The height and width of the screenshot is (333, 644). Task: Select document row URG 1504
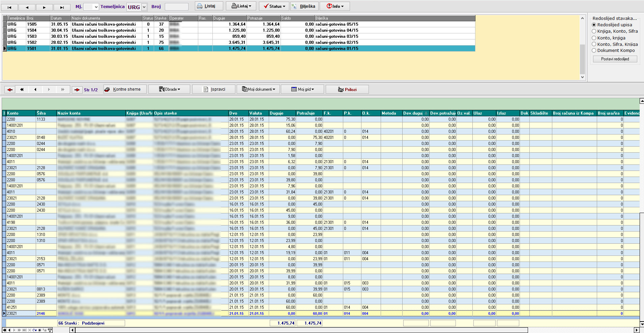click(x=239, y=30)
